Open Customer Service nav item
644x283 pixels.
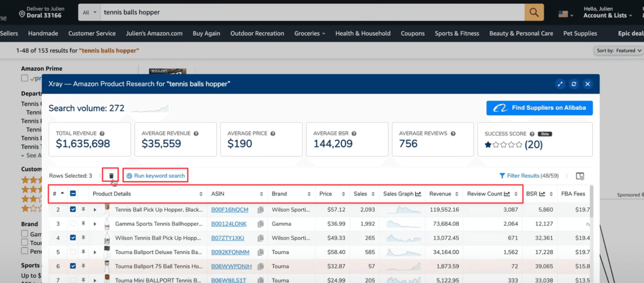click(92, 33)
